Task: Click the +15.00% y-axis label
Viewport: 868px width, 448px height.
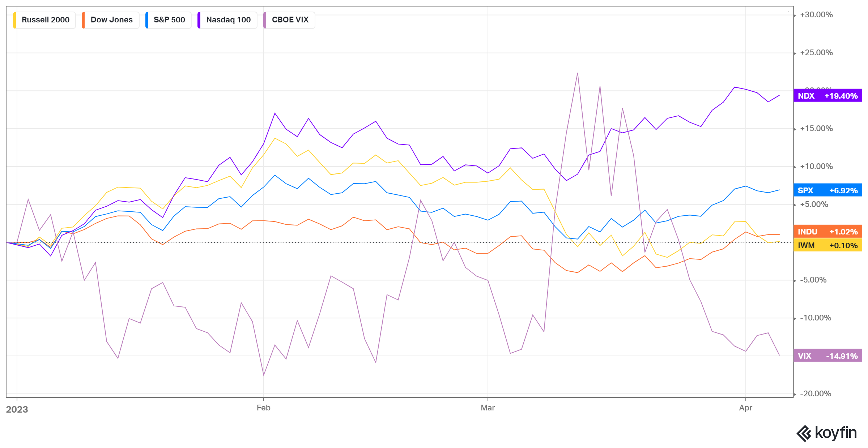Action: [x=816, y=129]
